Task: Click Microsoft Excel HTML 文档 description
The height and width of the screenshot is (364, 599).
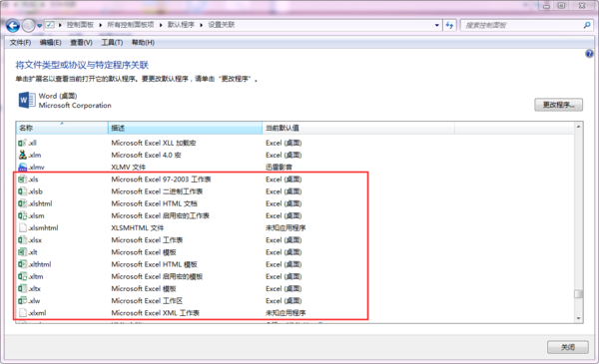Action: pyautogui.click(x=154, y=203)
